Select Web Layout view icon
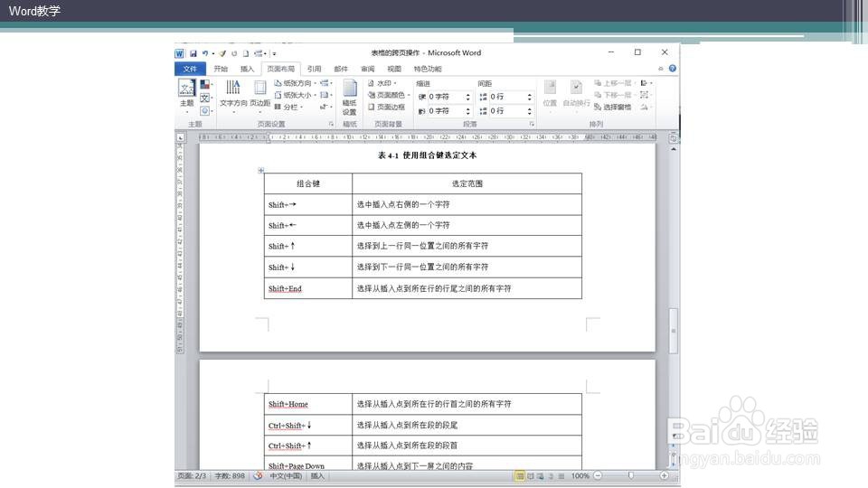This screenshot has width=868, height=488. pyautogui.click(x=541, y=476)
